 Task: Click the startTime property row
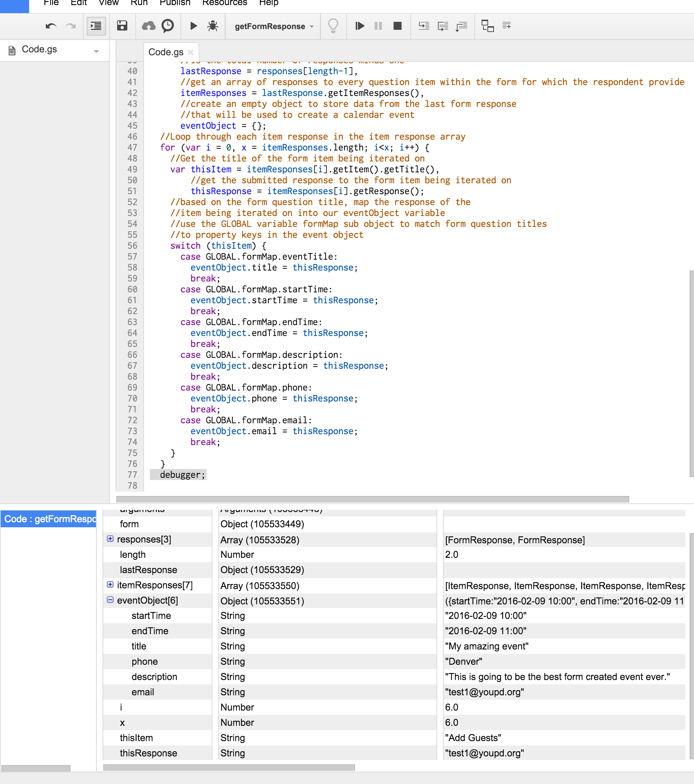tap(394, 616)
